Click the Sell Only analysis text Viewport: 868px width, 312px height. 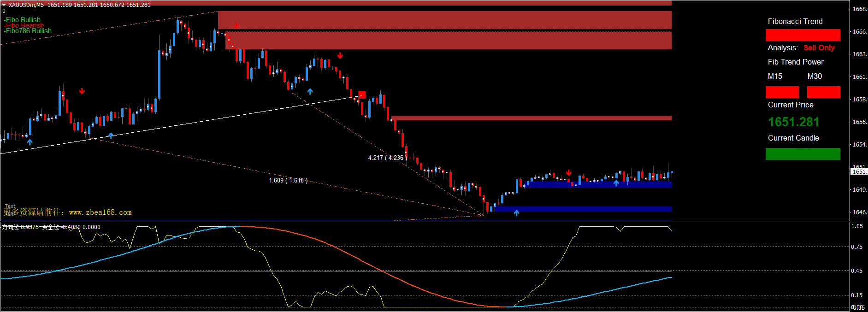(x=819, y=47)
